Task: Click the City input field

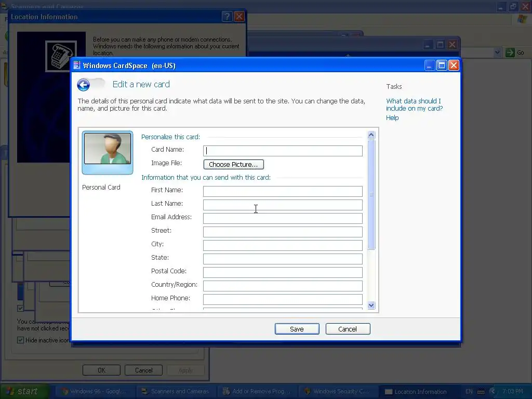Action: (x=283, y=245)
